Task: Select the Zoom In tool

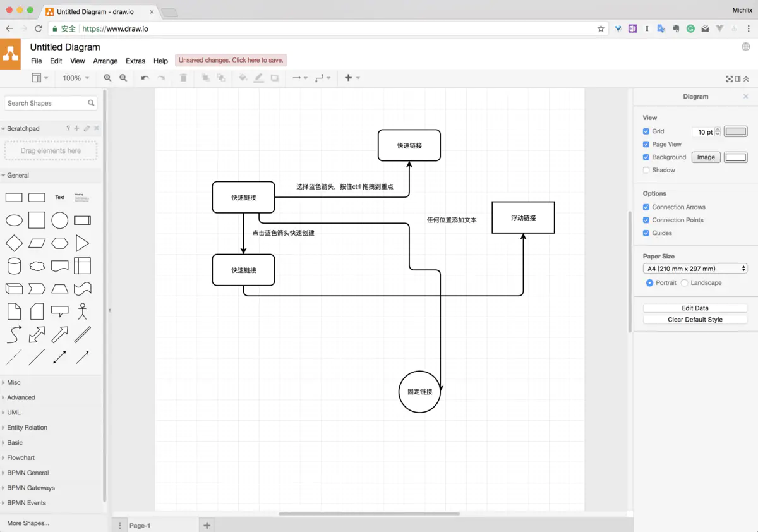Action: click(107, 78)
